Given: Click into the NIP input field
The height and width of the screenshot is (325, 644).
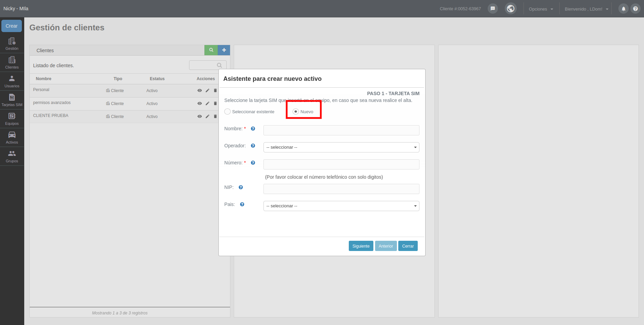Looking at the screenshot, I should (341, 189).
